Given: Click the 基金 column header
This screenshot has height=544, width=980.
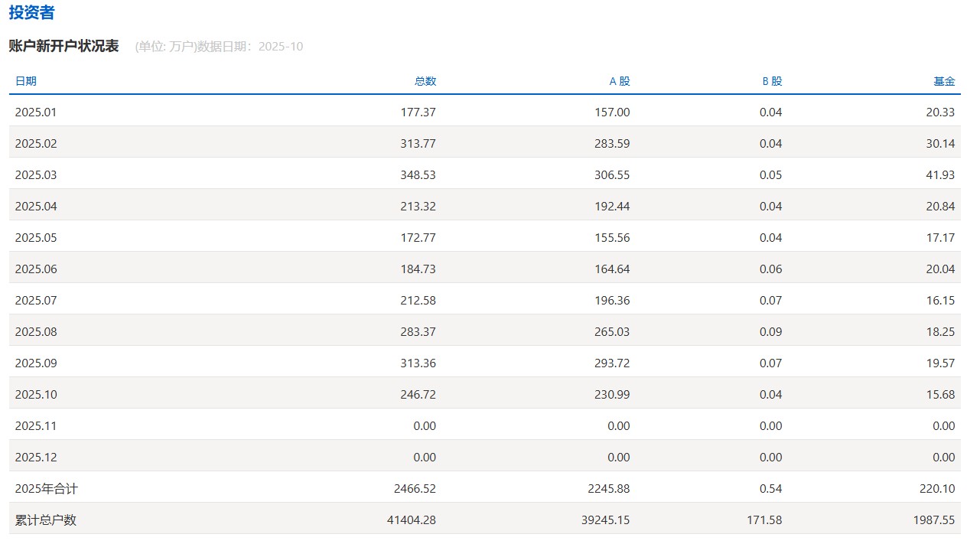Looking at the screenshot, I should click(944, 81).
